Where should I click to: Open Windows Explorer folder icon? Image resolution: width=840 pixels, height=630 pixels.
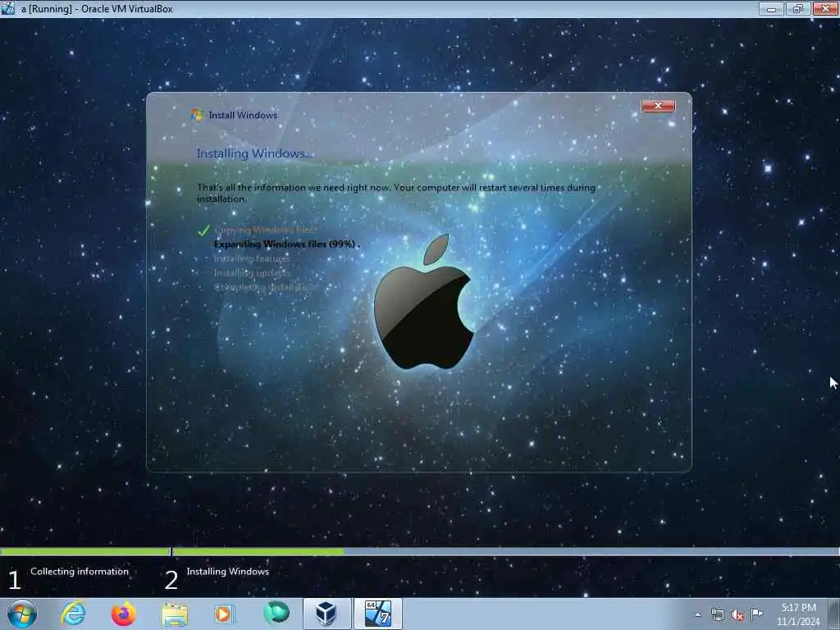click(x=175, y=614)
